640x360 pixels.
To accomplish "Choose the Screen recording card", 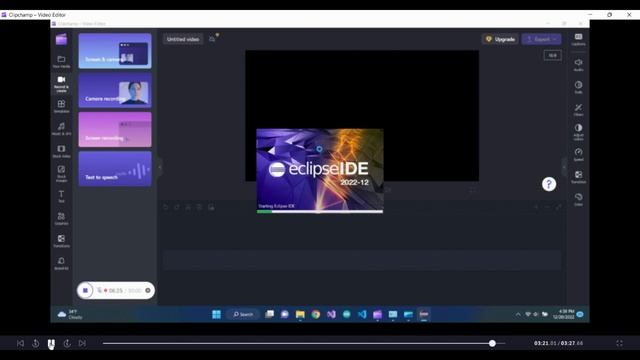I will click(115, 129).
